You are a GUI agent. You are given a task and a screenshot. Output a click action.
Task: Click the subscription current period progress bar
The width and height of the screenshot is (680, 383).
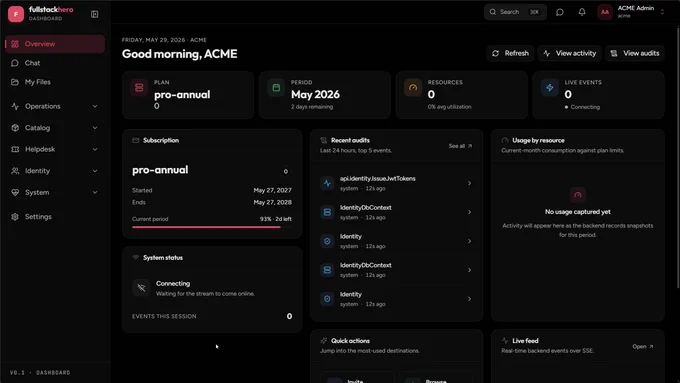[x=212, y=227]
